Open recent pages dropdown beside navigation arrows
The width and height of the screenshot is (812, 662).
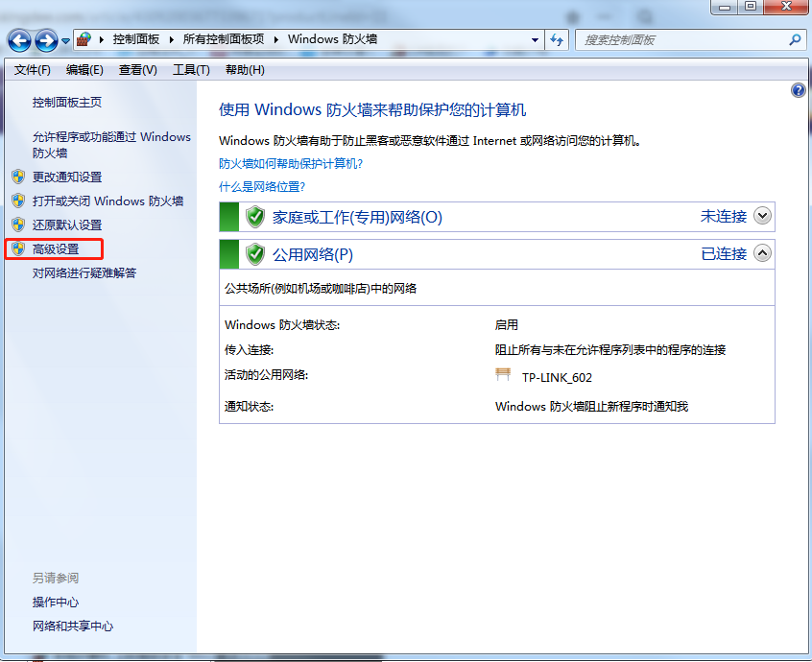click(x=65, y=41)
